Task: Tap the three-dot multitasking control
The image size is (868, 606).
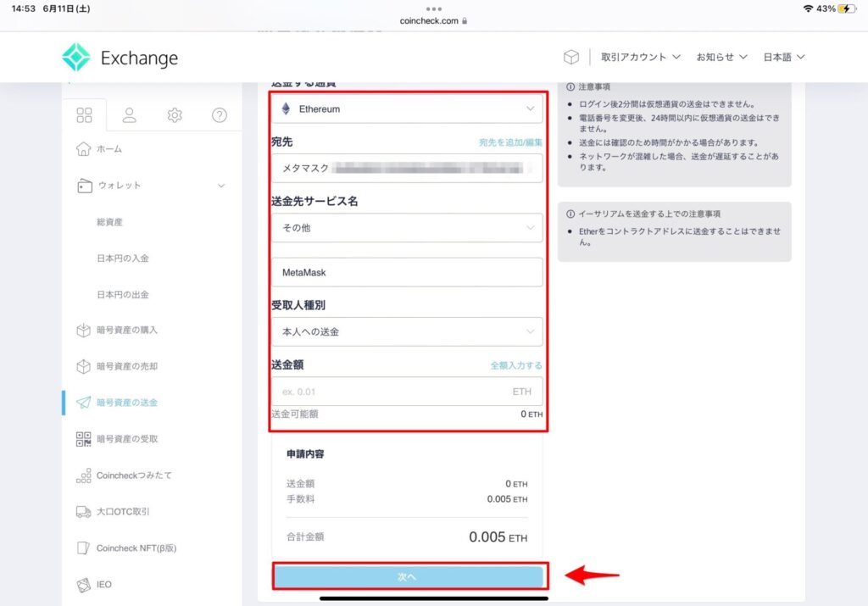Action: pyautogui.click(x=433, y=8)
